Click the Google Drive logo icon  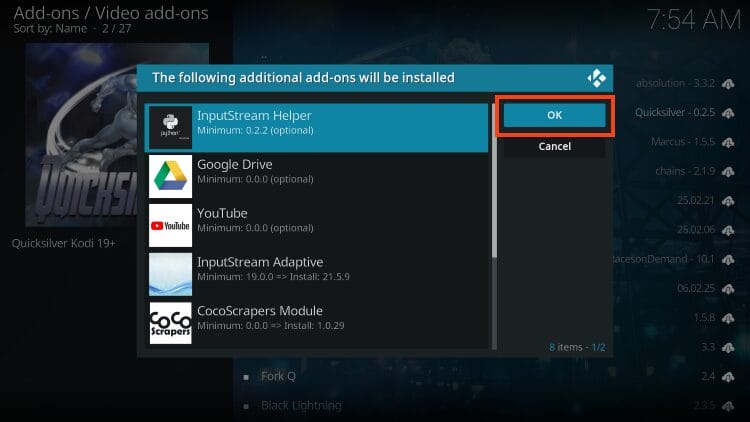coord(170,177)
